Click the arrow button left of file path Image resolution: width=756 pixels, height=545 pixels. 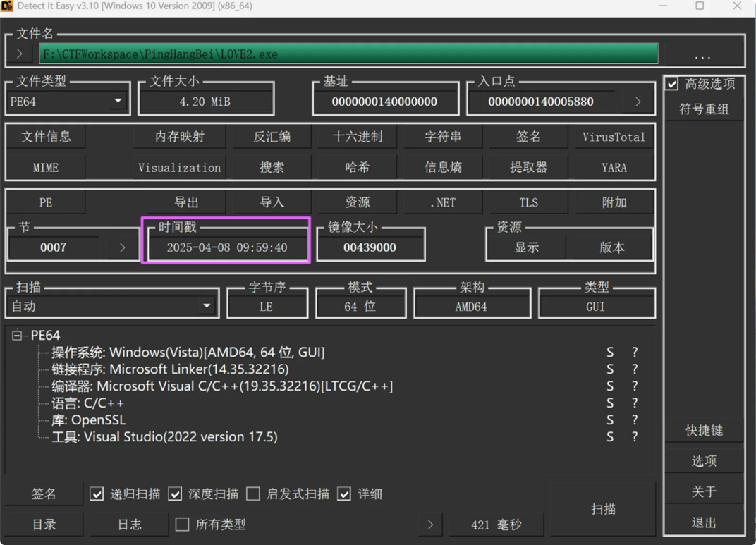(x=20, y=54)
